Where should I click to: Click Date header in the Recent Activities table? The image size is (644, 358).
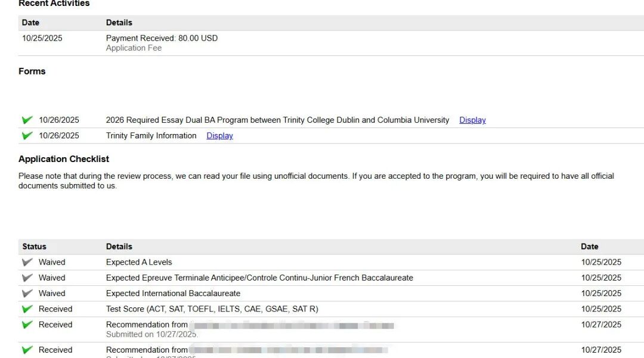coord(30,23)
